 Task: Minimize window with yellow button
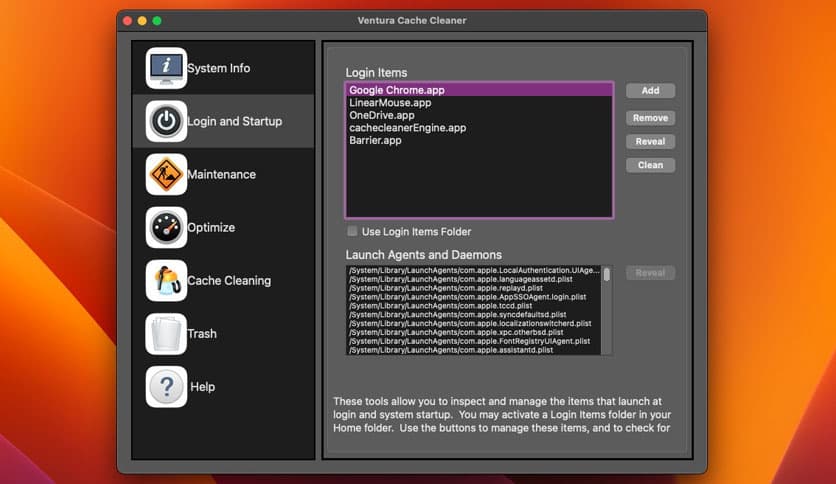[x=142, y=21]
